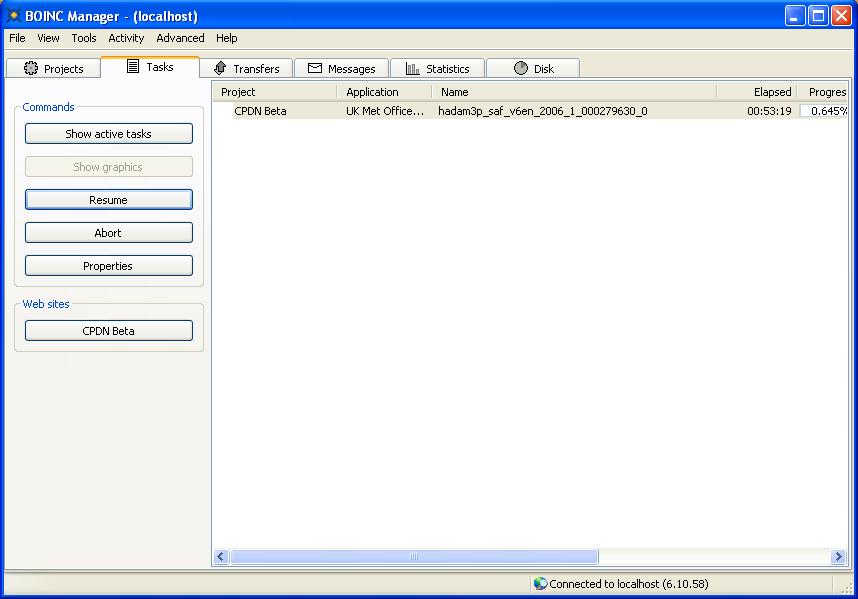Click the 0.645% progress bar

point(824,111)
